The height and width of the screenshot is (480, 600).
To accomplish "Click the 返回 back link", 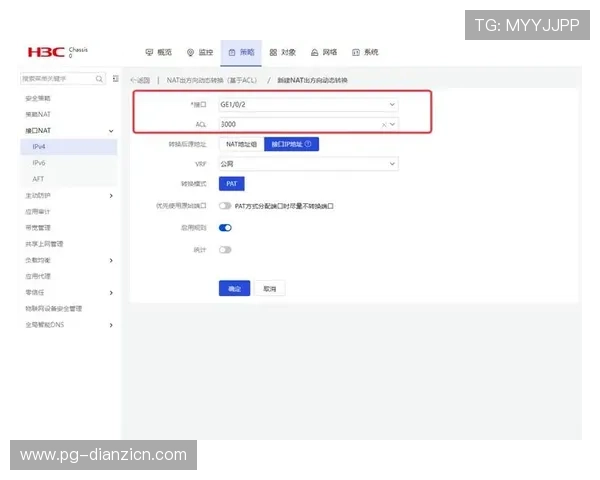I will [x=140, y=80].
